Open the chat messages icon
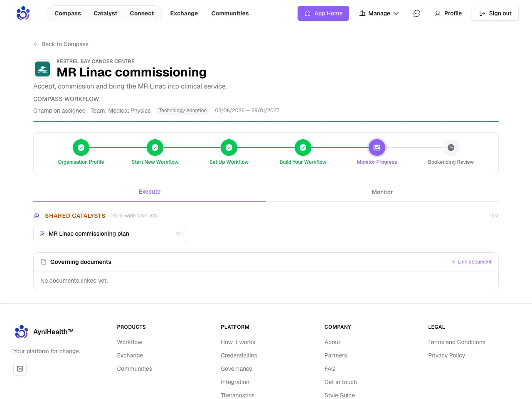532x399 pixels. click(417, 13)
